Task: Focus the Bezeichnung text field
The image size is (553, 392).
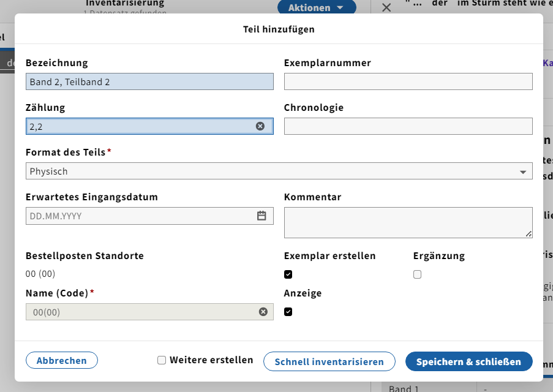Action: coord(149,81)
